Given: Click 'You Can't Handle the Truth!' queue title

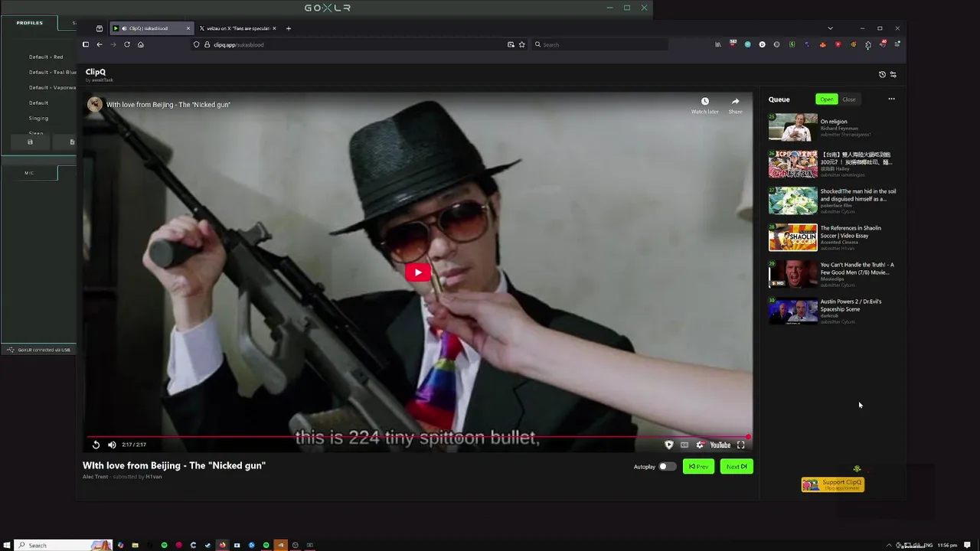Looking at the screenshot, I should (857, 269).
